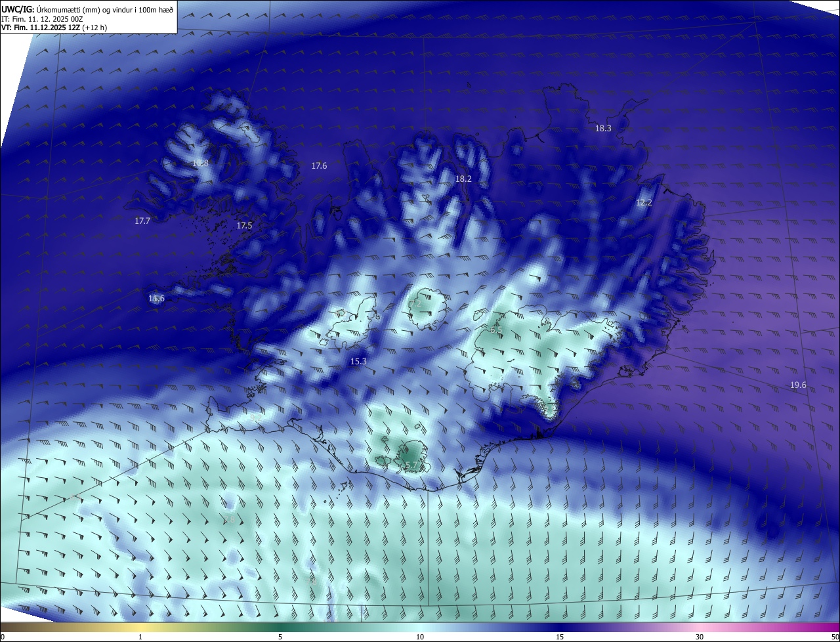Click the UWC/IG Úrkomumætti title line
840x642 pixels.
[x=87, y=9]
